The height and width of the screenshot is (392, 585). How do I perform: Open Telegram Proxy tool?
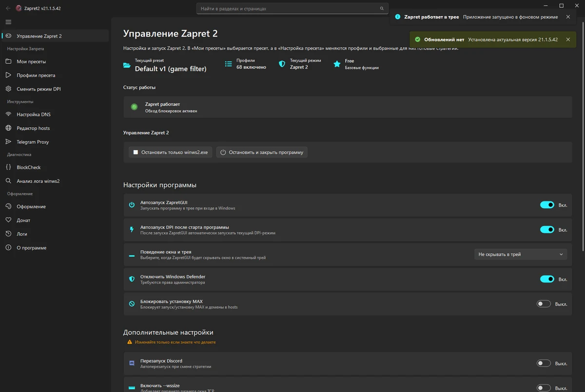click(55, 142)
